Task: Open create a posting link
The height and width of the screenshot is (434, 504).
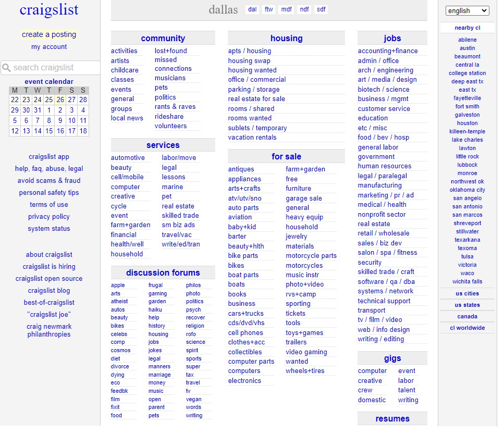Action: tap(49, 34)
